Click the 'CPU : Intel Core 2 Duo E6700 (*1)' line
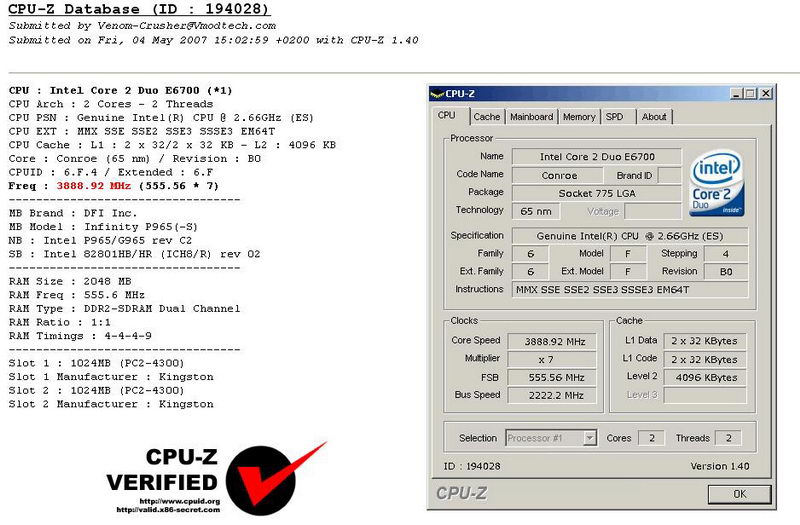This screenshot has width=800, height=525. point(120,90)
